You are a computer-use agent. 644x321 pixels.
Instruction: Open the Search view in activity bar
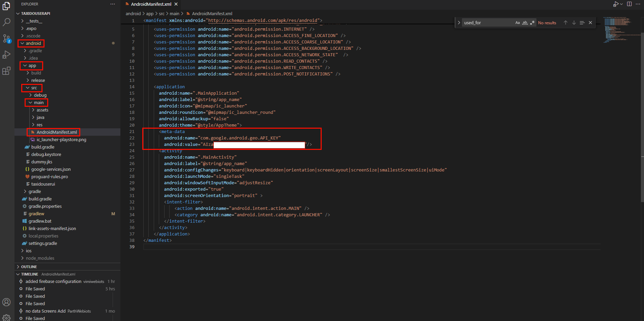point(6,22)
